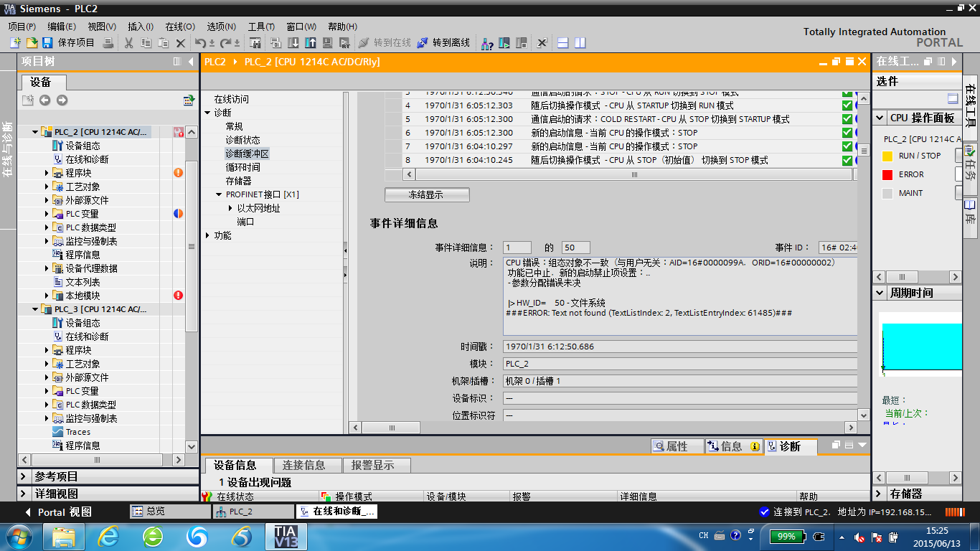The height and width of the screenshot is (551, 980).
Task: Open the 在线(O) menu
Action: coord(180,27)
